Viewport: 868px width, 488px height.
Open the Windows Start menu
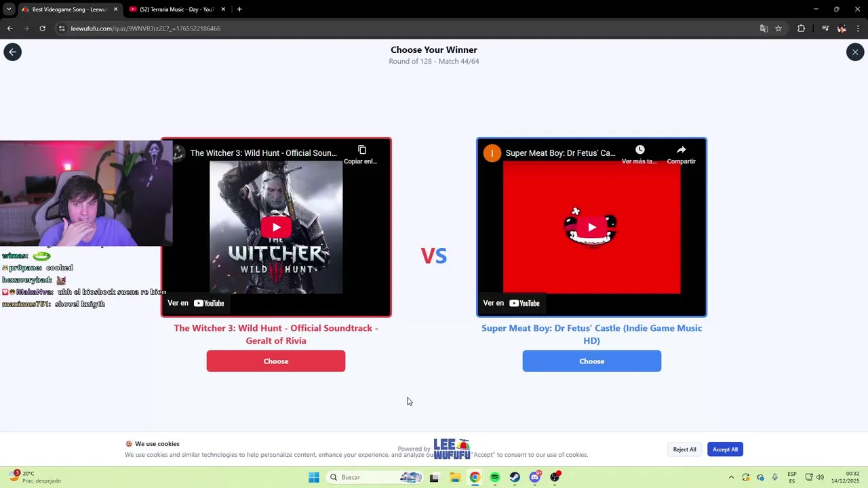(314, 477)
